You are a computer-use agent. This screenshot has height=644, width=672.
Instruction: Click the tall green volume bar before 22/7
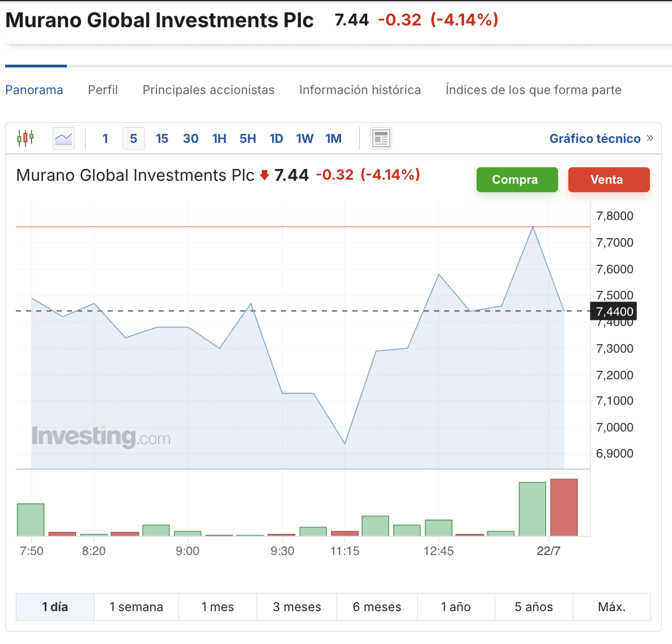coord(532,509)
